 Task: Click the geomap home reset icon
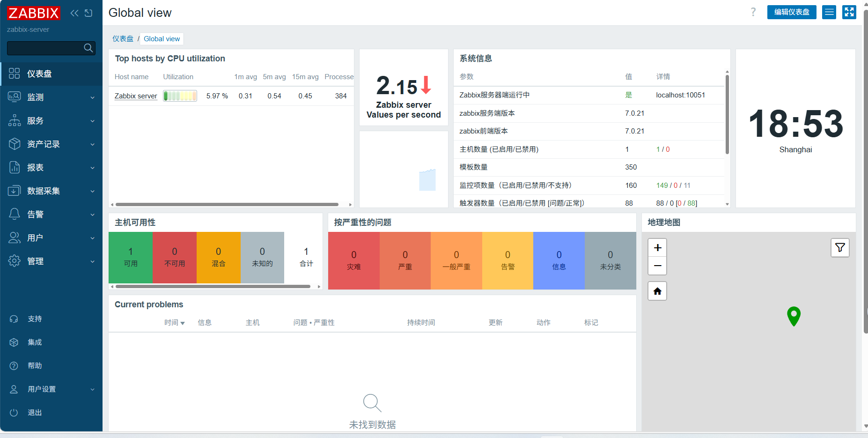tap(657, 291)
